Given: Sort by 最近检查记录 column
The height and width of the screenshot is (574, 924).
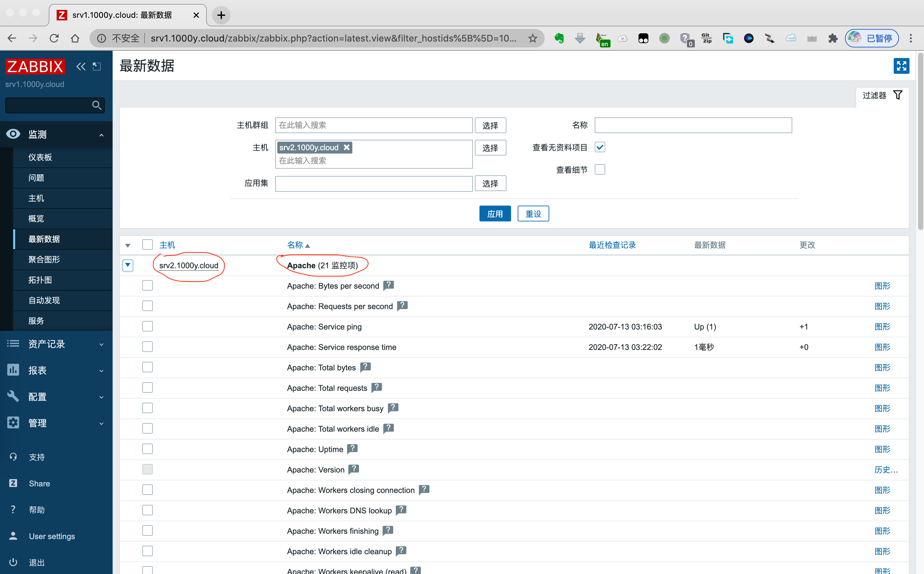Looking at the screenshot, I should pyautogui.click(x=612, y=245).
